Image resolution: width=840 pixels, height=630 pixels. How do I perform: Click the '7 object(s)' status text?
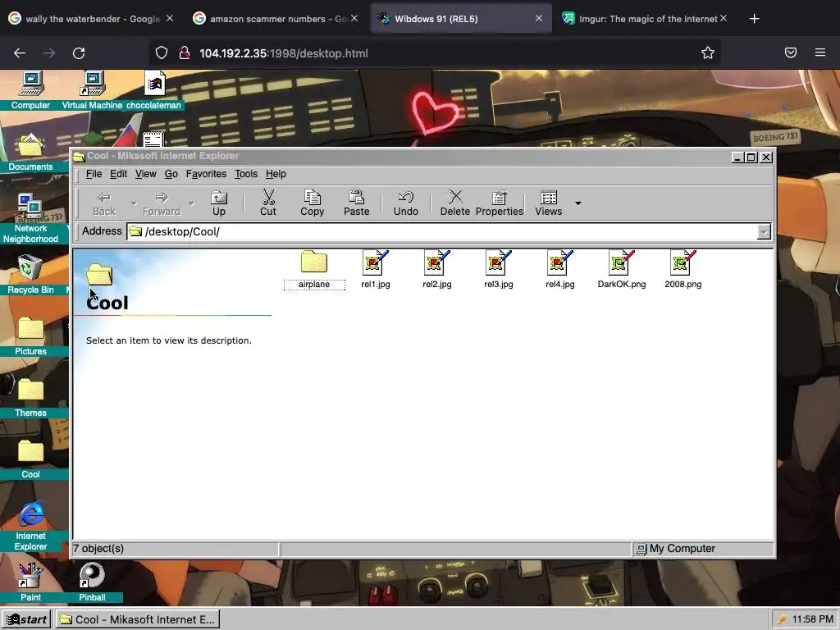[x=98, y=549]
